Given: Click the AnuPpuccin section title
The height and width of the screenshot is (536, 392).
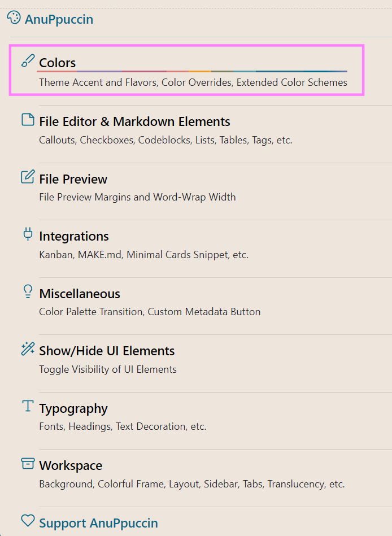Looking at the screenshot, I should pos(59,19).
